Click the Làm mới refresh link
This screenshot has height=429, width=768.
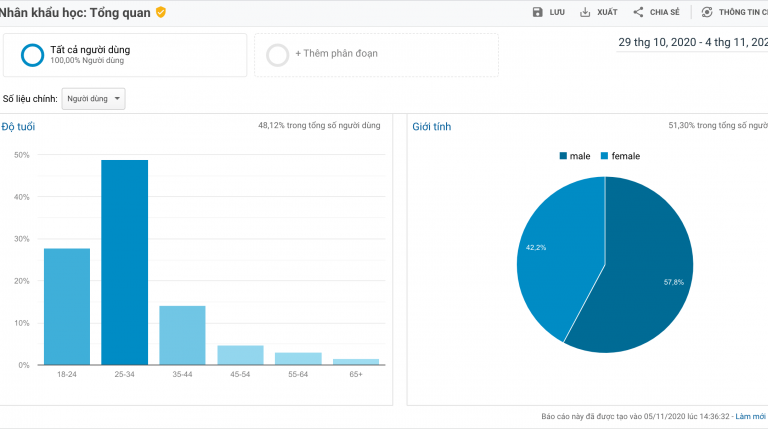coord(750,416)
